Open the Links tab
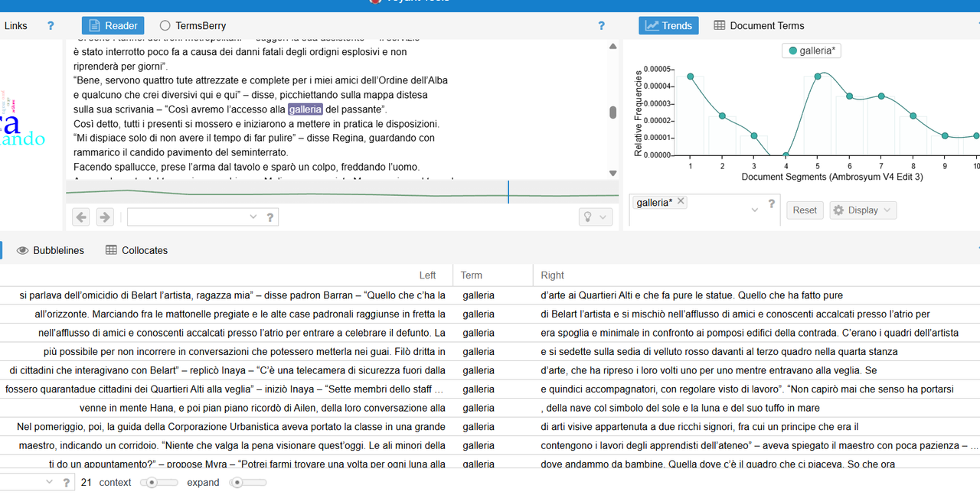 click(x=15, y=25)
